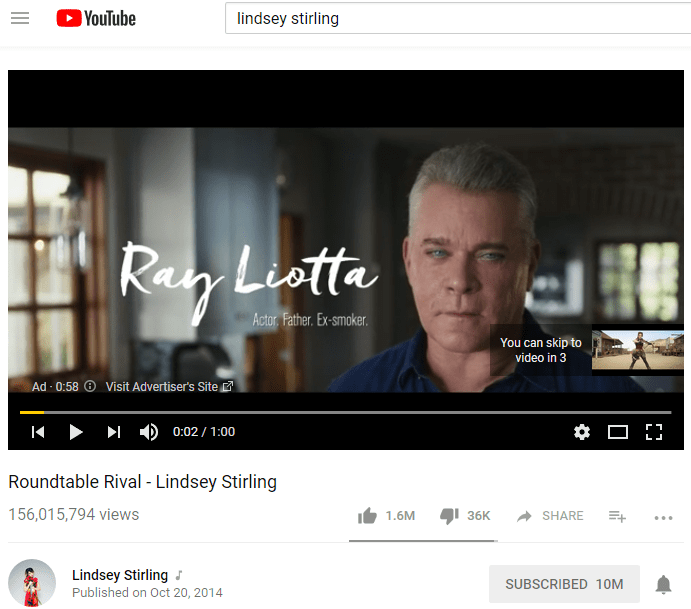This screenshot has height=609, width=691.
Task: Go to the YouTube home logo
Action: click(x=96, y=19)
